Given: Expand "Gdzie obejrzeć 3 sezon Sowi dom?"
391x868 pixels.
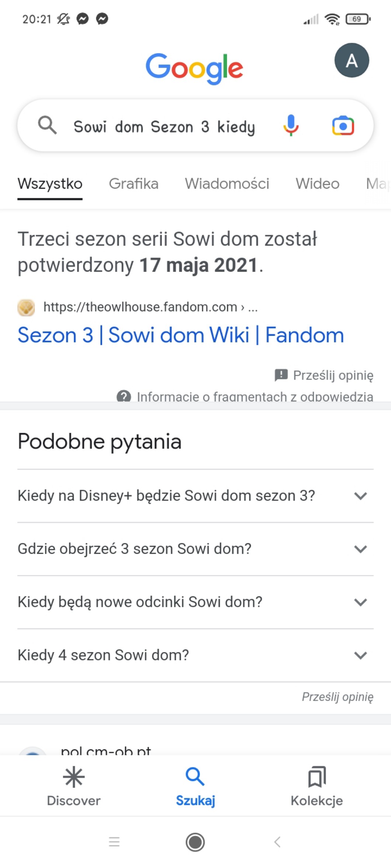Looking at the screenshot, I should point(360,549).
